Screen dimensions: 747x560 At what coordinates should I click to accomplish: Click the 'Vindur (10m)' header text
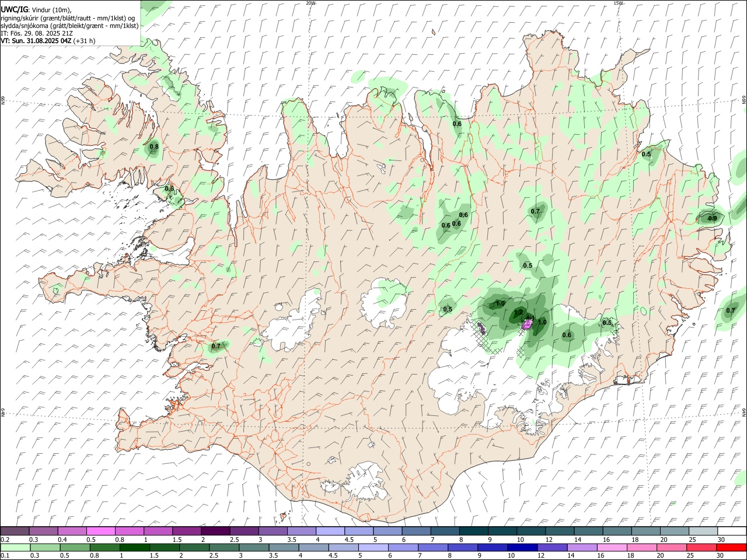point(50,10)
